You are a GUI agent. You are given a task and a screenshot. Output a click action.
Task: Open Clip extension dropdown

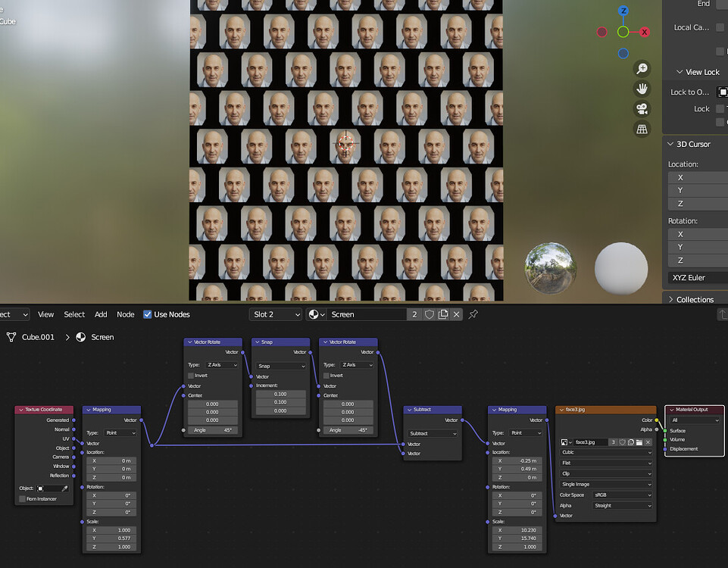(x=605, y=474)
